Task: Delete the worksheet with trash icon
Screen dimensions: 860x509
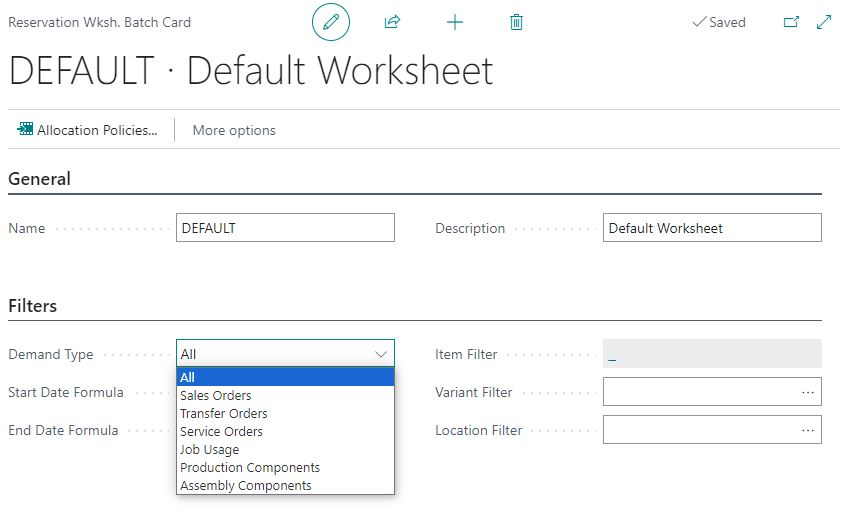Action: [516, 22]
